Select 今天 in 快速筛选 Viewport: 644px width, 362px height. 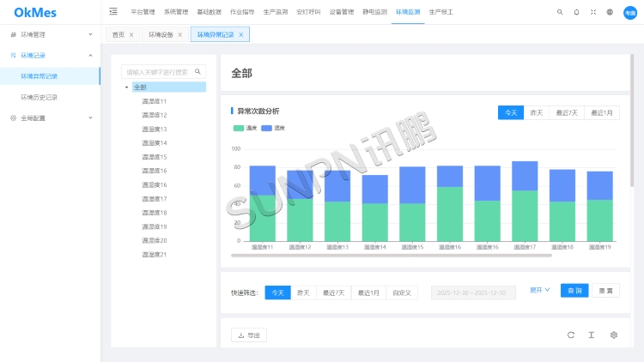[278, 293]
